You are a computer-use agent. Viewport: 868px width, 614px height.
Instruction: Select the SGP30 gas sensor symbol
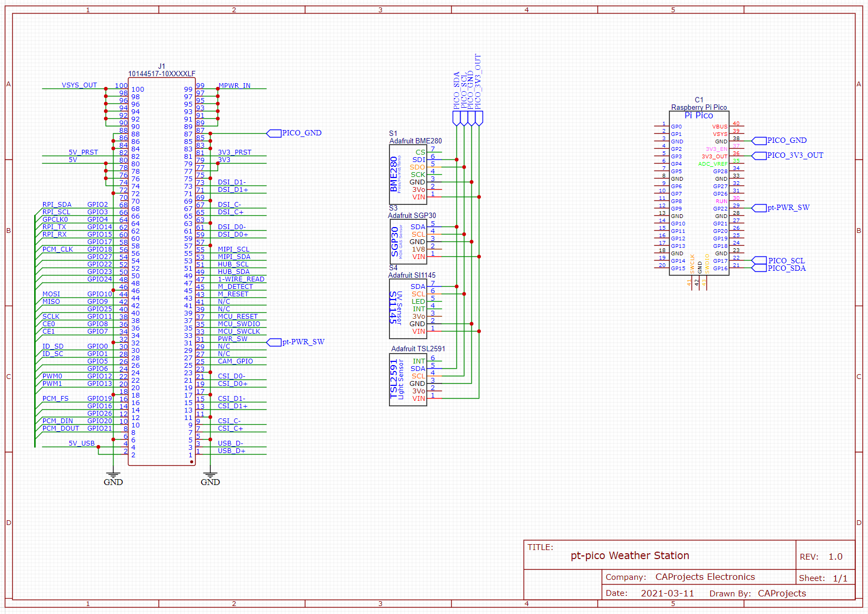(408, 241)
